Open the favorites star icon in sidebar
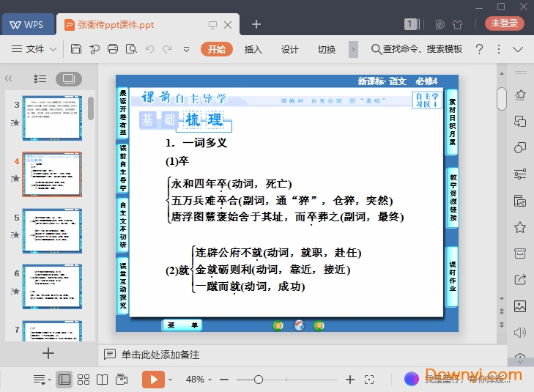Image resolution: width=534 pixels, height=392 pixels. pyautogui.click(x=520, y=227)
